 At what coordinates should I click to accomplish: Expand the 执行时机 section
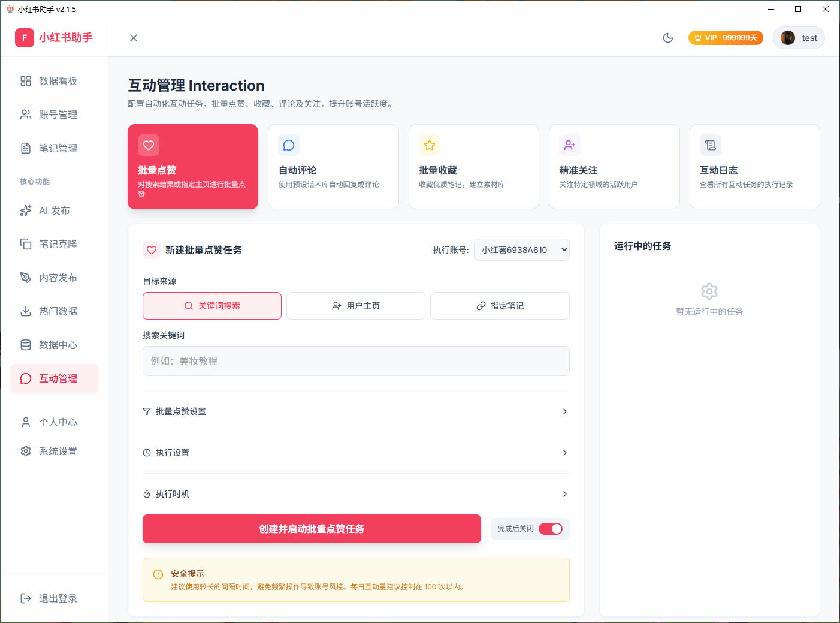355,493
